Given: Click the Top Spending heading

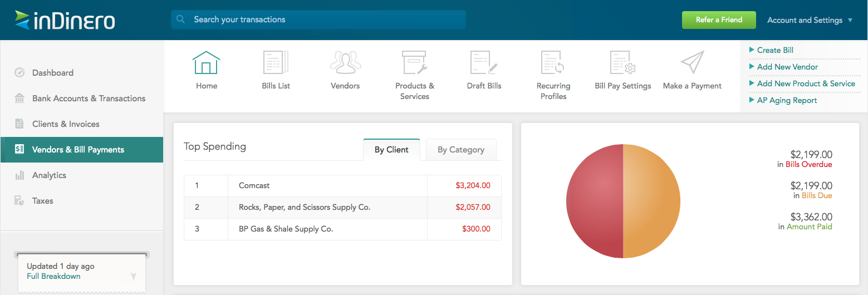Looking at the screenshot, I should 215,146.
